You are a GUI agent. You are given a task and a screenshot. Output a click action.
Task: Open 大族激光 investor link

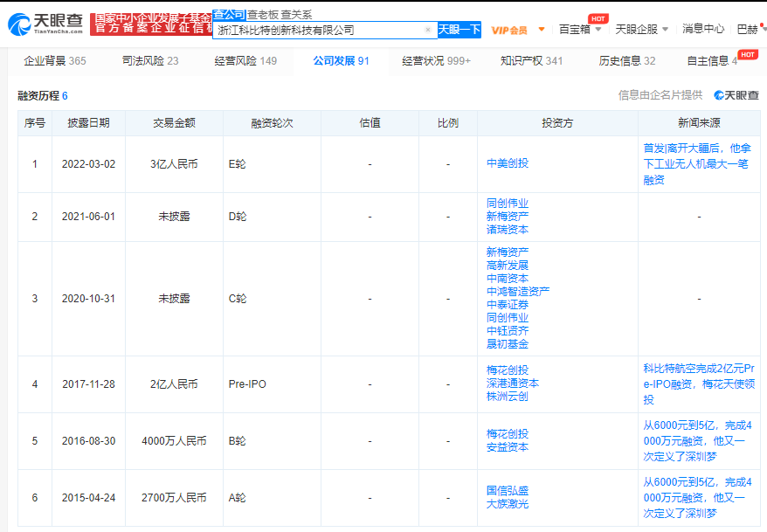pos(508,504)
